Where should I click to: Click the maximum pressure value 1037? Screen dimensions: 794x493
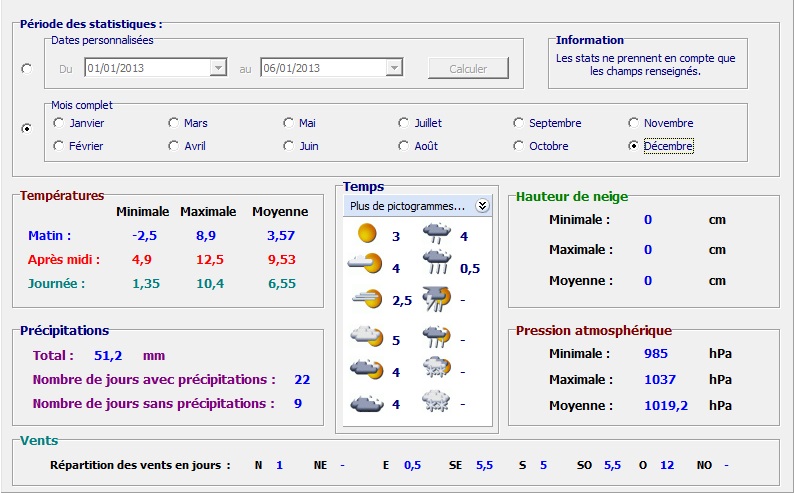[660, 380]
